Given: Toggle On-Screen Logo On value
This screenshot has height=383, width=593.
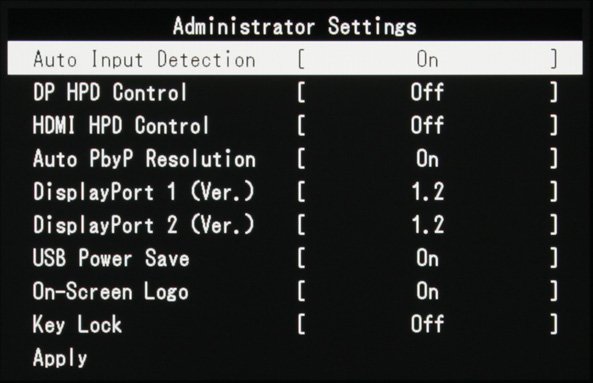Looking at the screenshot, I should [x=427, y=292].
